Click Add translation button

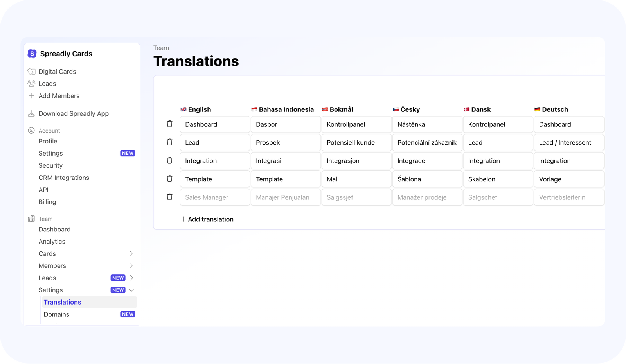click(207, 219)
